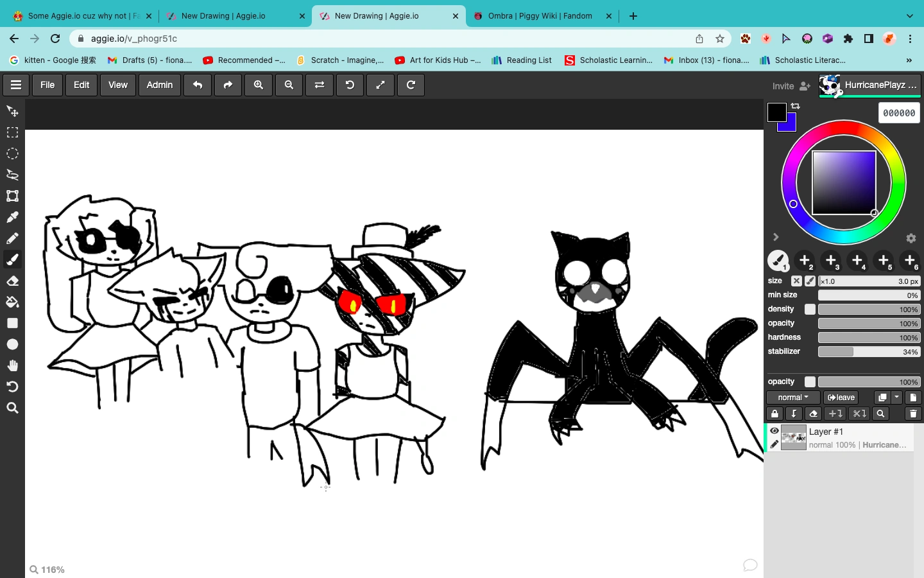Image resolution: width=924 pixels, height=578 pixels.
Task: Toggle clipping with the down-arrow icon
Action: tap(794, 414)
